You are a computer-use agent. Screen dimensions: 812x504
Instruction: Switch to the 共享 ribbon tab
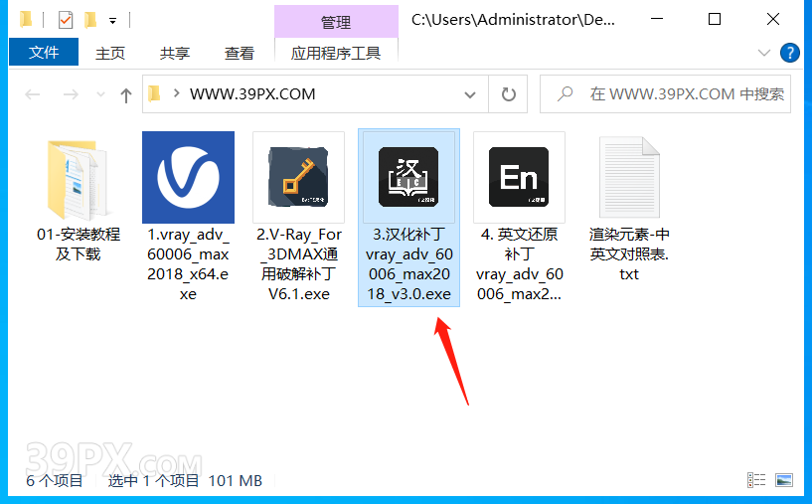pos(175,53)
